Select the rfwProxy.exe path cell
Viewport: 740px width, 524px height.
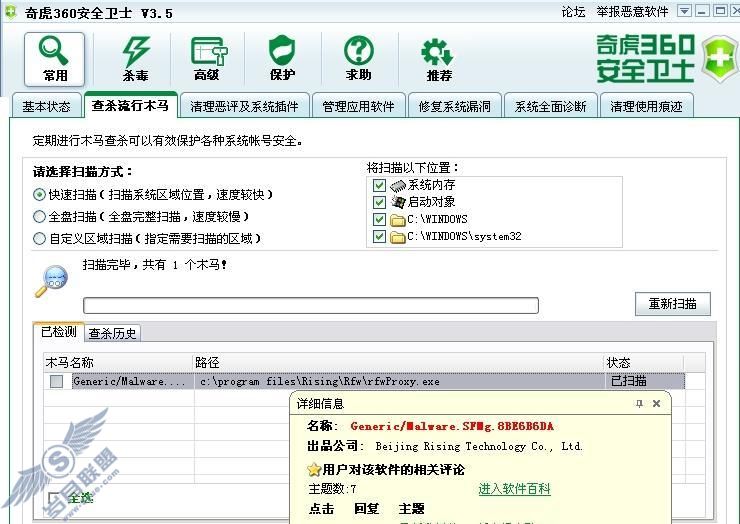(x=399, y=381)
